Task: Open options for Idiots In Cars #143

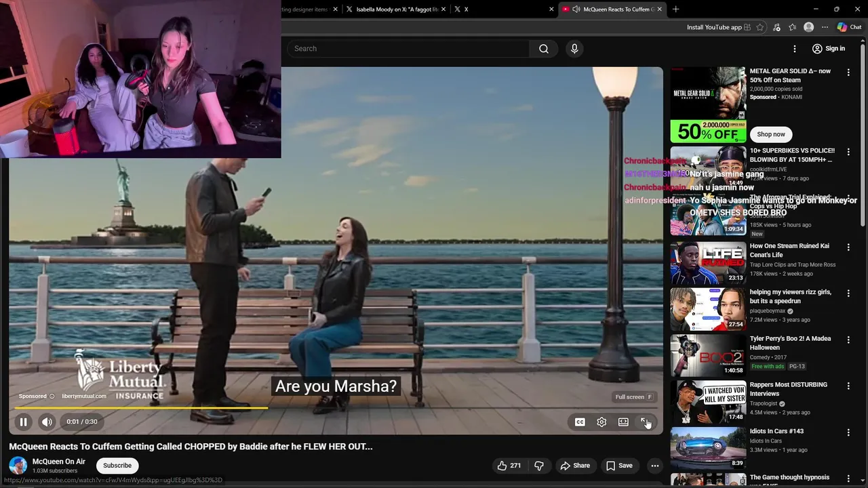Action: [848, 432]
